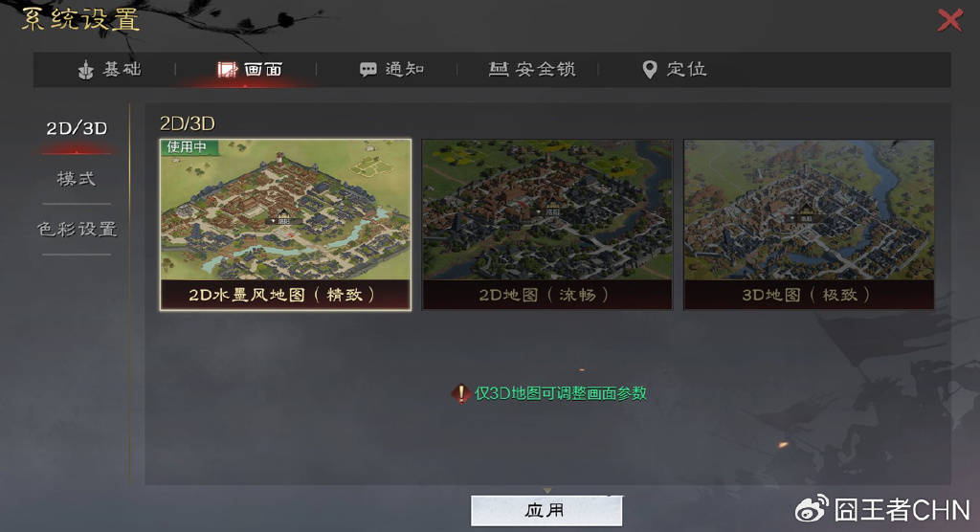Click the 通知 speech bubble icon
The width and height of the screenshot is (980, 532).
368,70
